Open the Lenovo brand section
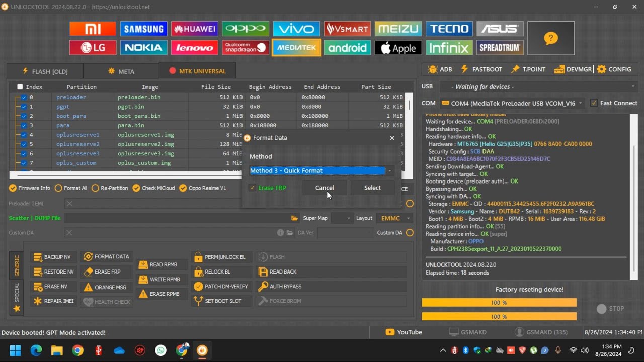The width and height of the screenshot is (644, 362). [194, 48]
